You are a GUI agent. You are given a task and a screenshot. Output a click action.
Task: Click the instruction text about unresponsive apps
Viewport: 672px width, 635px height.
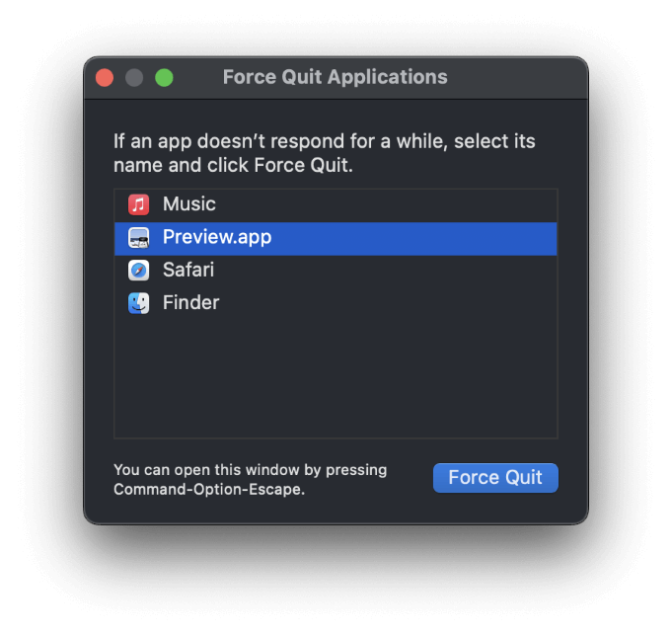(x=325, y=153)
